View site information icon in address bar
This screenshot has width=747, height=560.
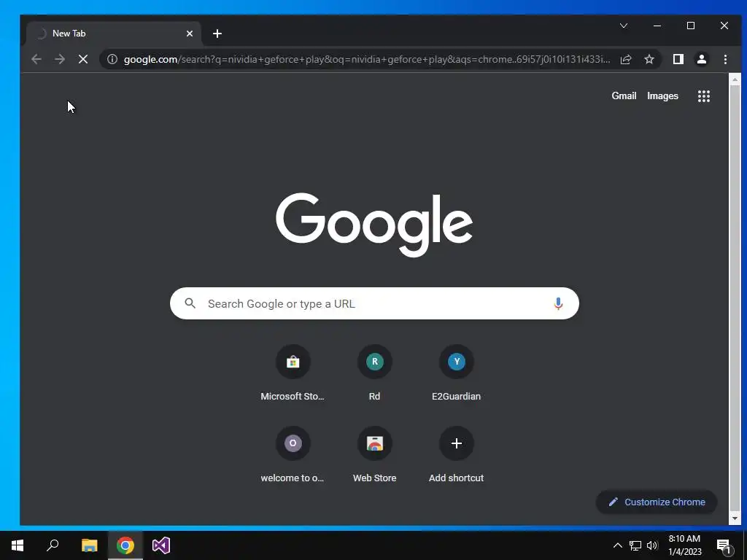click(112, 60)
